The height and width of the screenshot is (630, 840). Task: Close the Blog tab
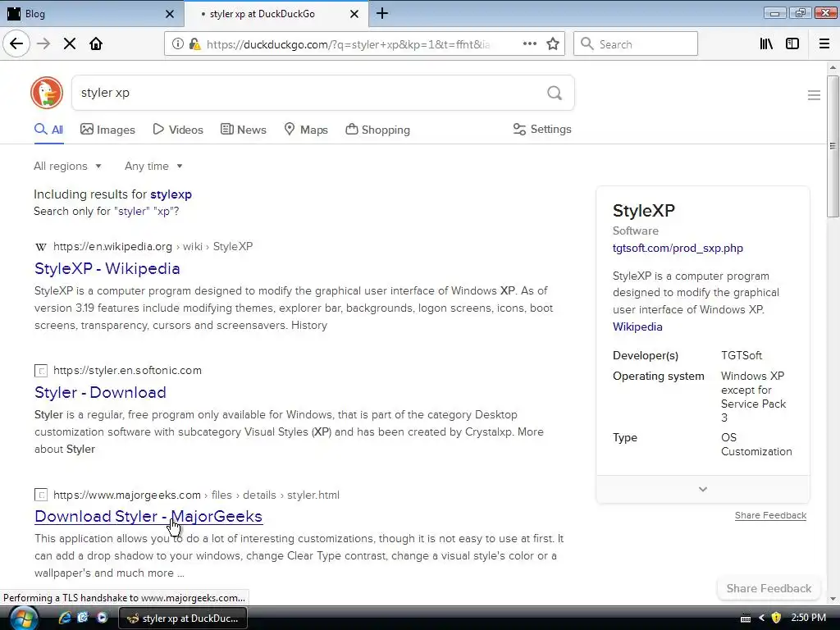point(170,14)
